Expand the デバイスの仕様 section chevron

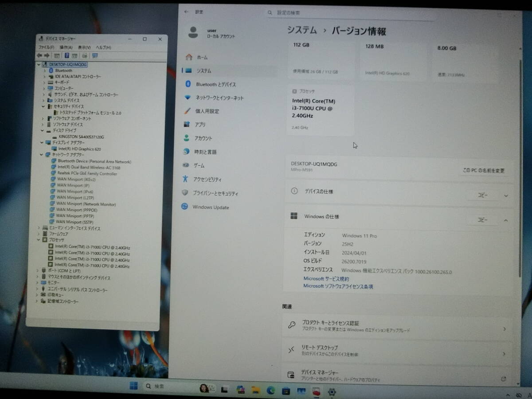[x=505, y=195]
